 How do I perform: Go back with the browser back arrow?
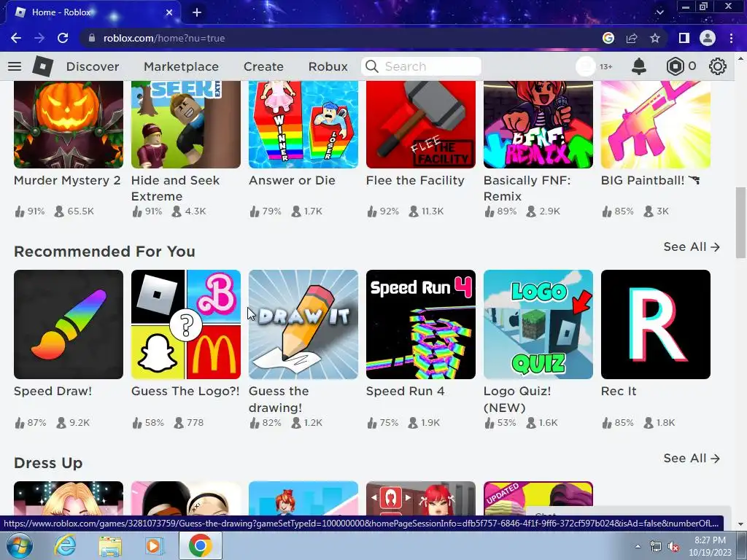point(16,38)
